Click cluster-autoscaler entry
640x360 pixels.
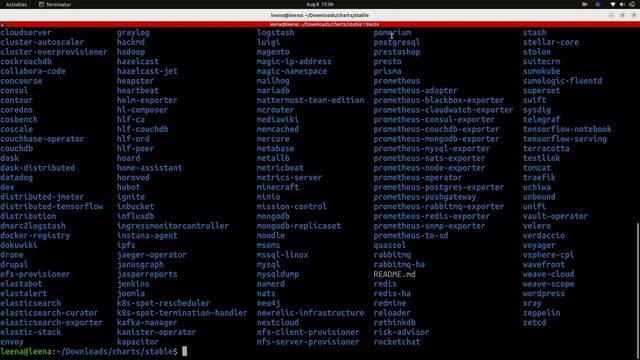click(x=42, y=42)
